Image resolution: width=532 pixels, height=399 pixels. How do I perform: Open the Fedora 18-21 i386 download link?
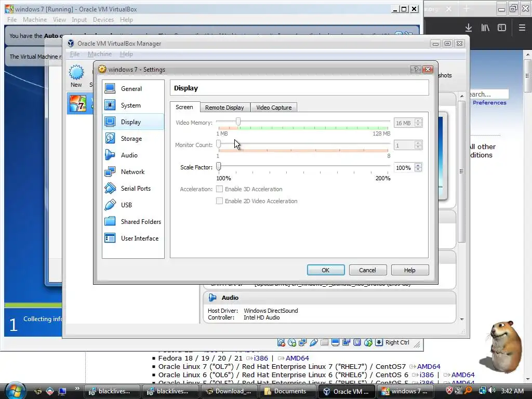pos(261,358)
